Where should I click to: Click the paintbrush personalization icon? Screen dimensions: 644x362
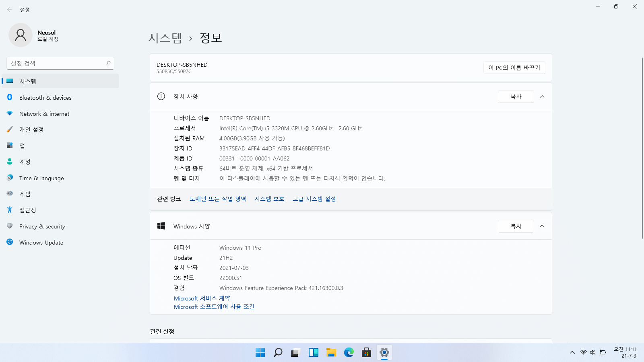(x=10, y=130)
